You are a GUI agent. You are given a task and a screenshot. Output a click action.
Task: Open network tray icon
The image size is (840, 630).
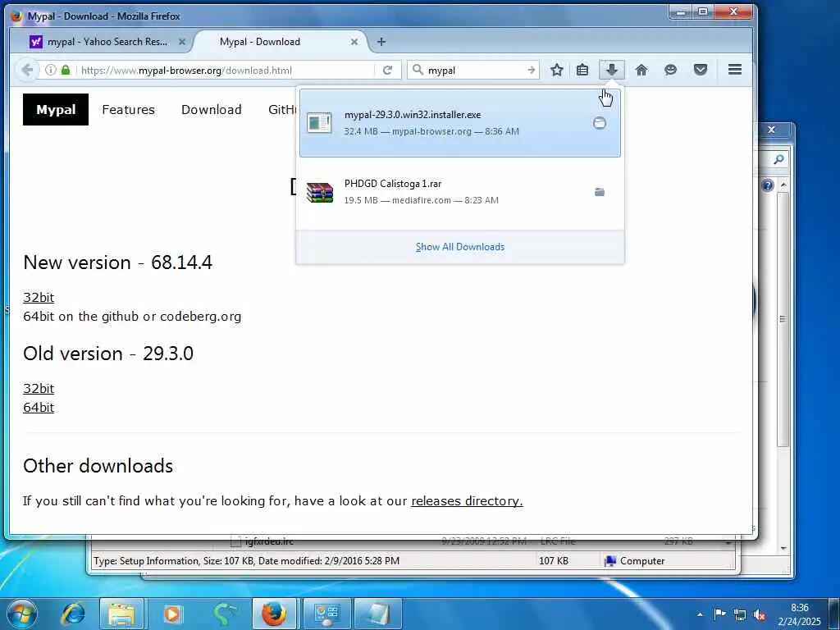pos(740,614)
